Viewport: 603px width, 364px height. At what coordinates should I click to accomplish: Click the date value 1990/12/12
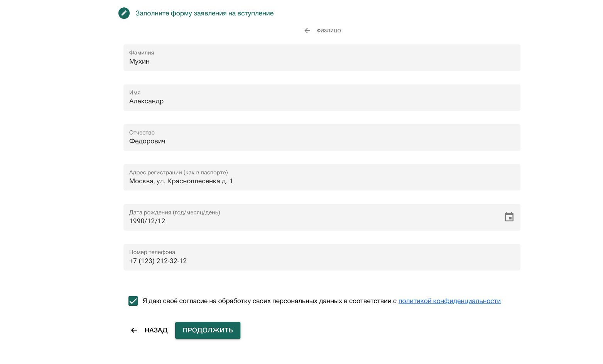[x=147, y=221]
